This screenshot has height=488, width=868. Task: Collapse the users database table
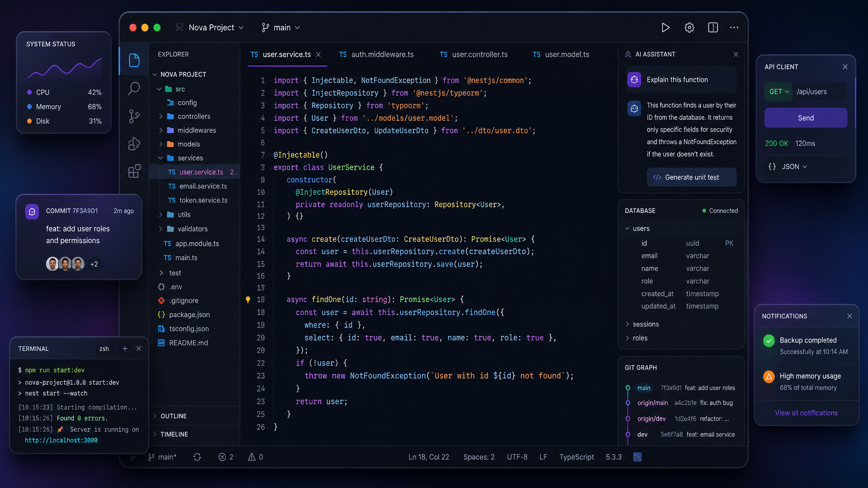[x=637, y=229]
